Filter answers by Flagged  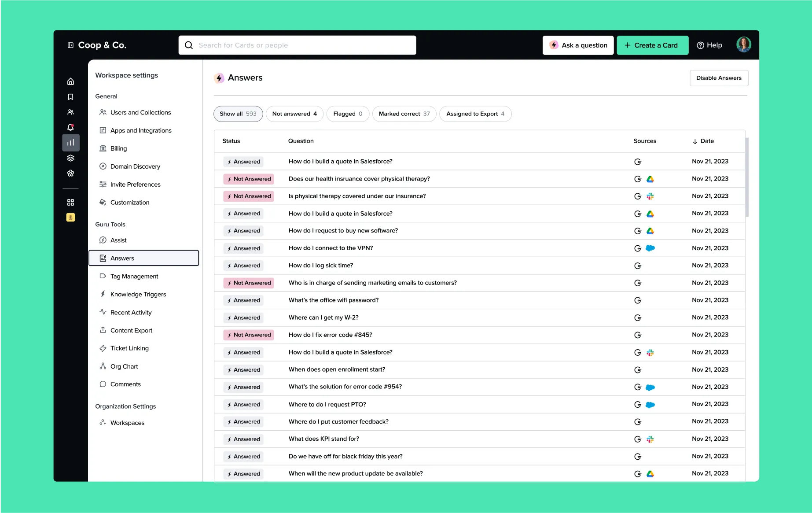tap(348, 114)
